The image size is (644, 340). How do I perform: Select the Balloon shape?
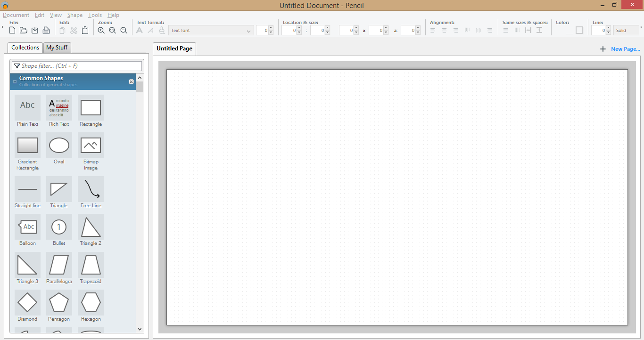27,230
